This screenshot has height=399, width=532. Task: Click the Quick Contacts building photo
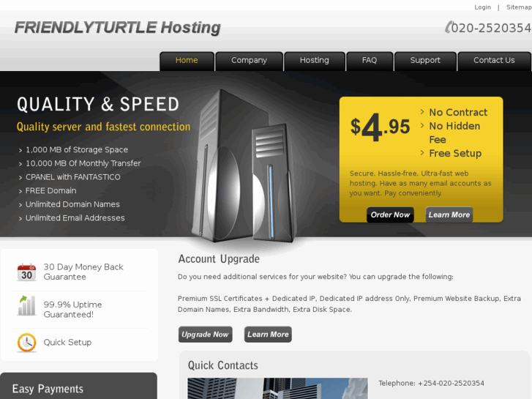[x=277, y=389]
